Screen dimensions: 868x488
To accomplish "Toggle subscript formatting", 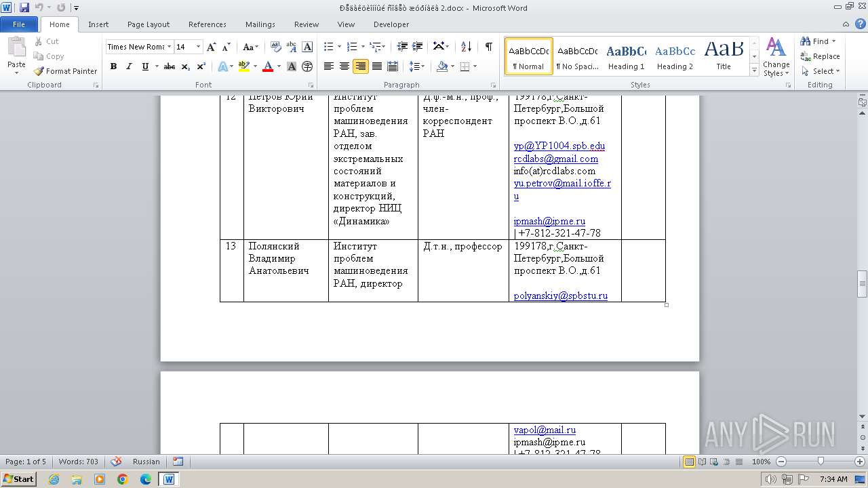I will (186, 66).
